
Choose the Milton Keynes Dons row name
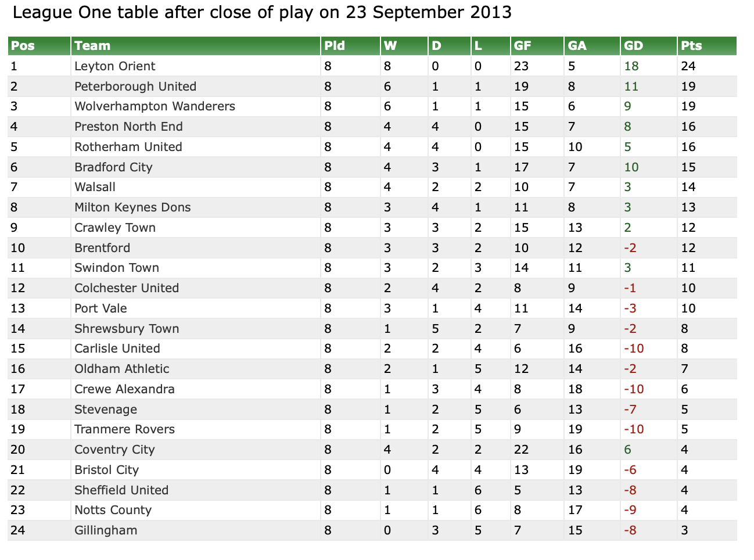click(132, 207)
